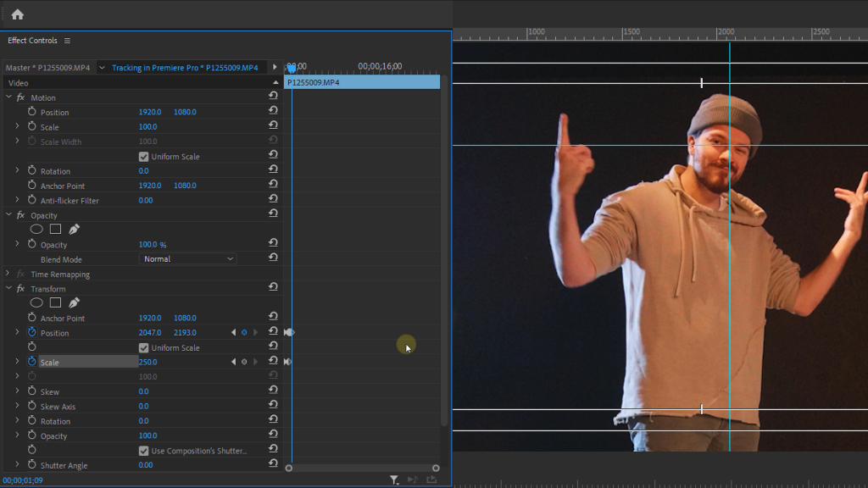Click current timecode 00;00;01;09

(23, 480)
